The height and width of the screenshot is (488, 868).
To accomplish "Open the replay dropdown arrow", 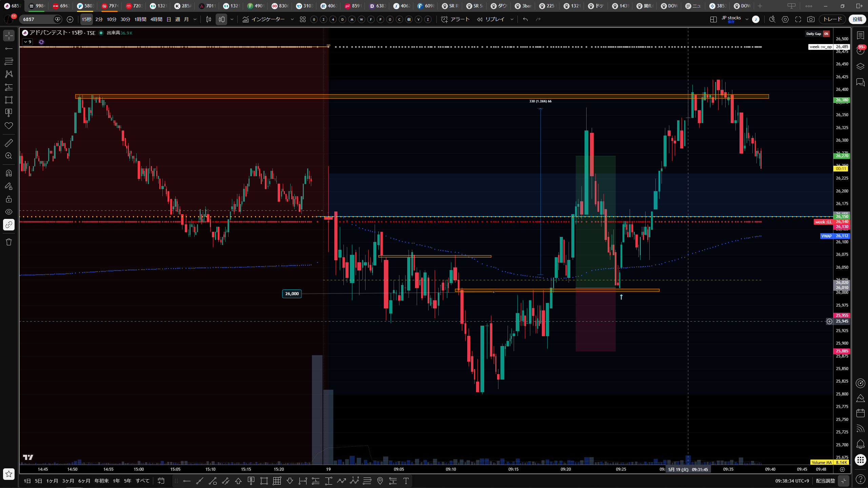I will point(512,19).
